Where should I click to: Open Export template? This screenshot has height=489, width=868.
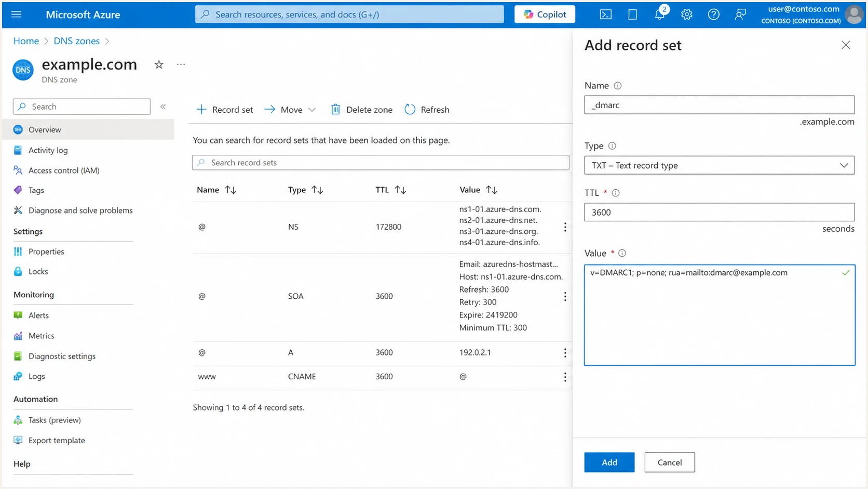57,440
